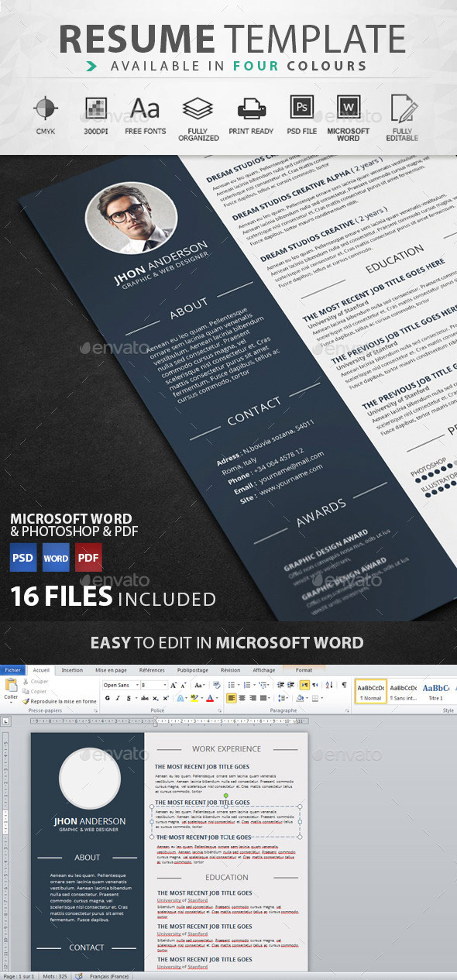Click the Couper cut command
Image resolution: width=457 pixels, height=980 pixels.
pos(34,682)
